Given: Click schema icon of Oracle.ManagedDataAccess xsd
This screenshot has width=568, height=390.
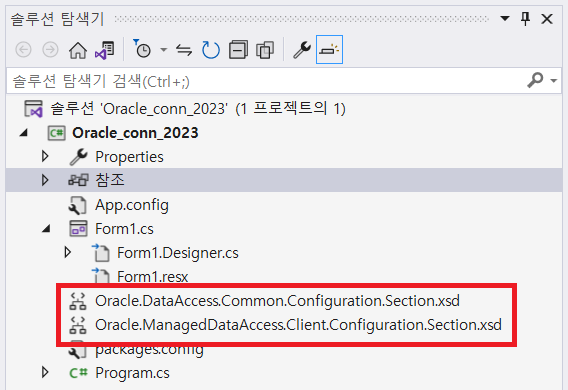Looking at the screenshot, I should click(x=78, y=325).
